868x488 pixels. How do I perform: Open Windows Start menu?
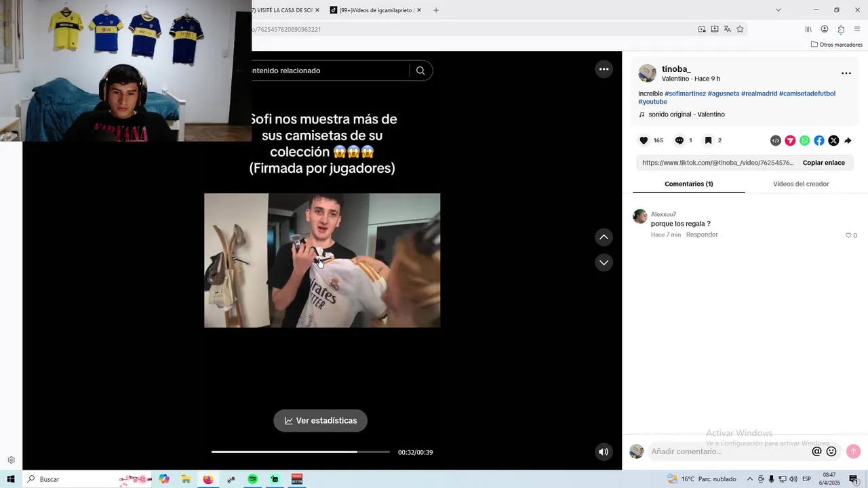coord(11,479)
